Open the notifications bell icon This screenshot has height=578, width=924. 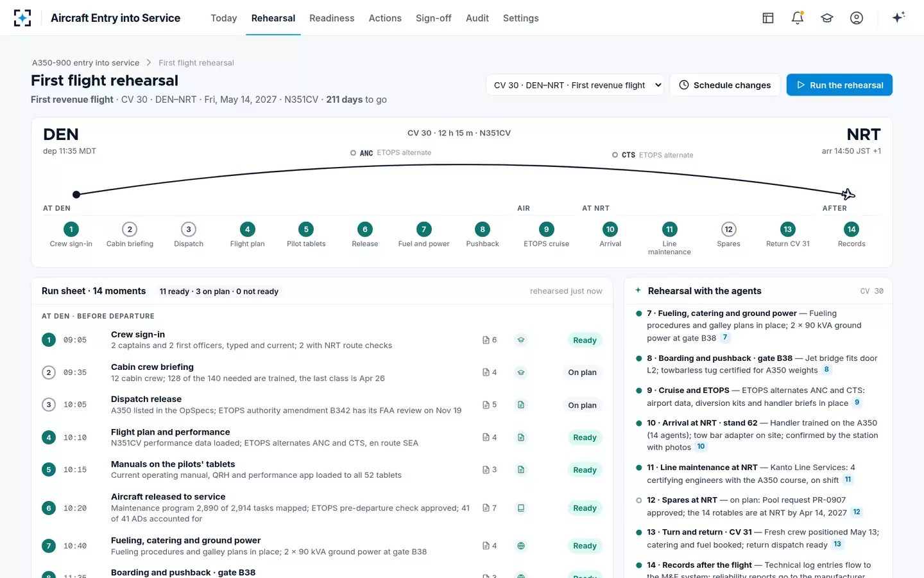[x=798, y=18]
